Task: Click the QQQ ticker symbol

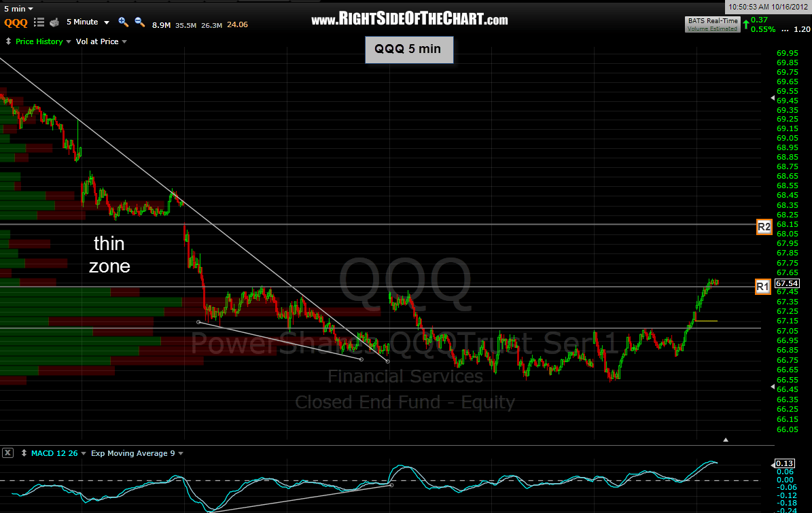Action: (16, 23)
